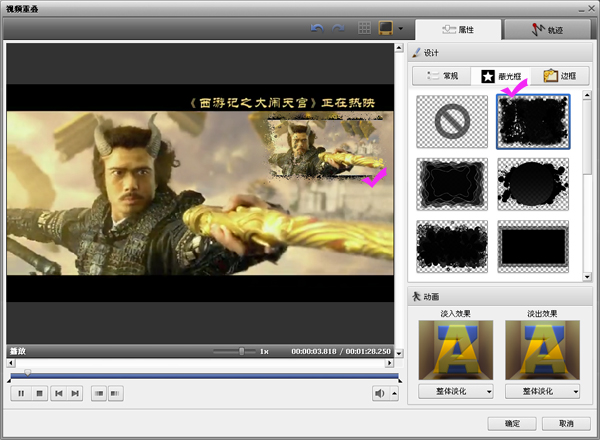Click the start trim marker on timeline
Screen dimensions: 600x440
click(x=9, y=381)
